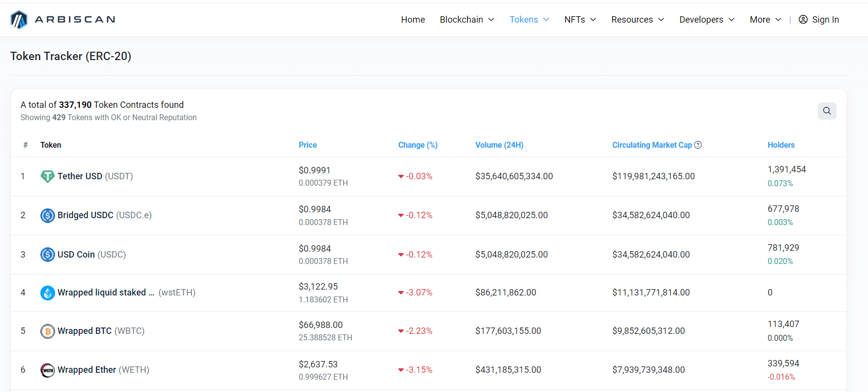The width and height of the screenshot is (868, 392).
Task: Click the 1,391,454 holders count
Action: (x=787, y=169)
